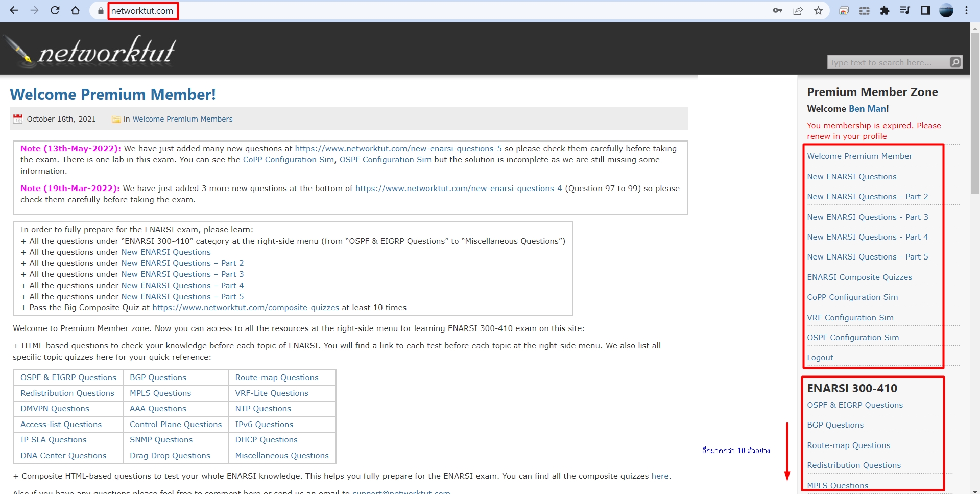Click the browser forward arrow

pos(34,10)
